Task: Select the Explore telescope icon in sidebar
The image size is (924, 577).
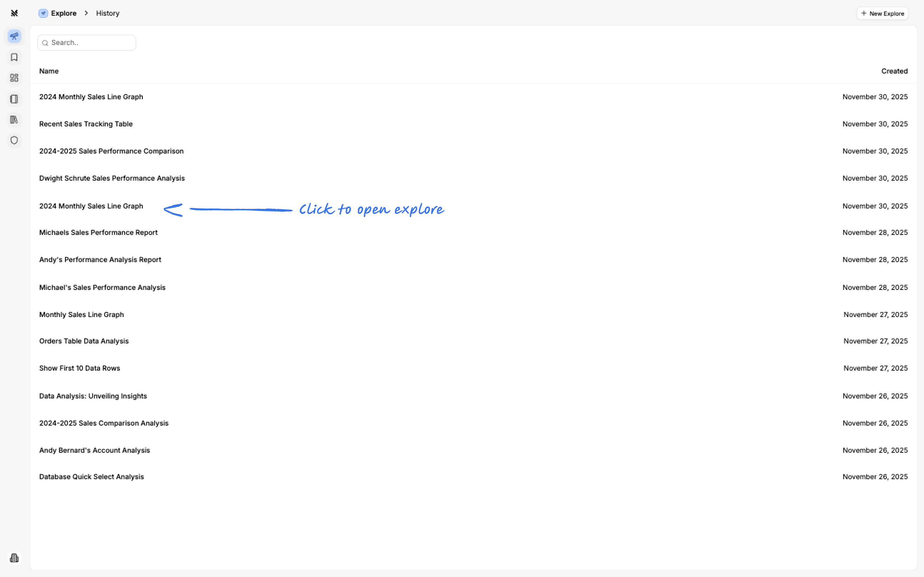Action: tap(14, 36)
